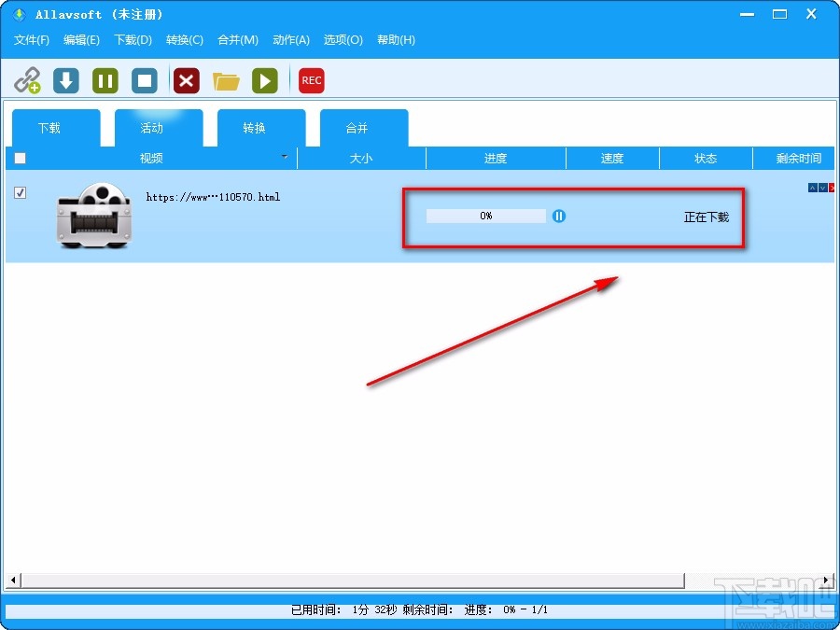Click the paste URL link icon
The height and width of the screenshot is (630, 840).
coord(27,80)
